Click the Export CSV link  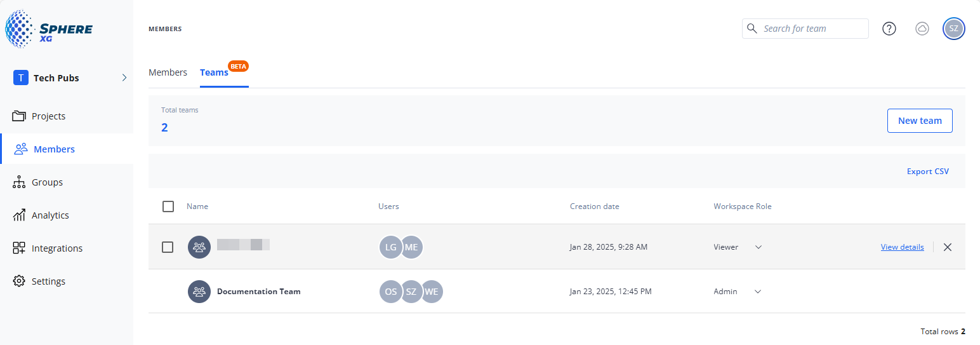point(927,172)
